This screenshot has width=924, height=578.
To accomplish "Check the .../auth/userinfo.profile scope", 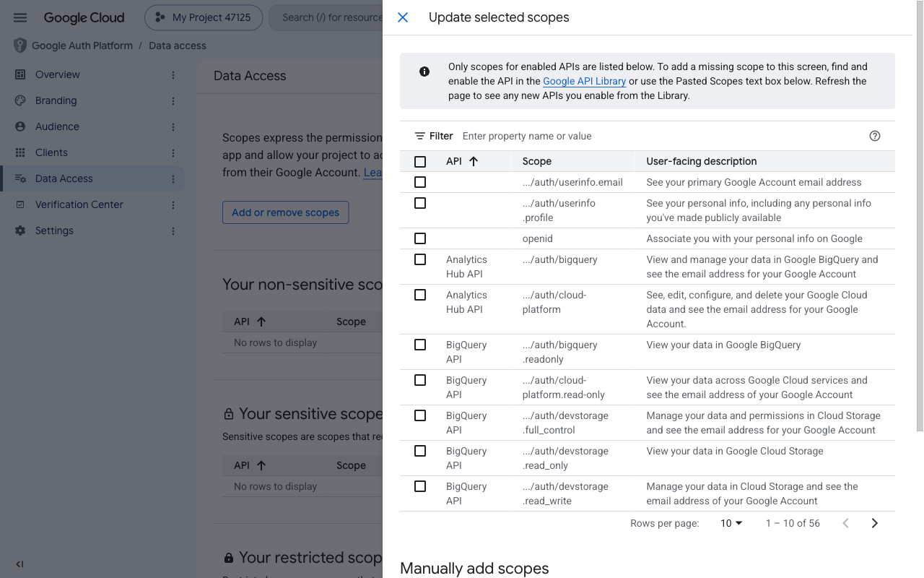I will click(x=420, y=203).
